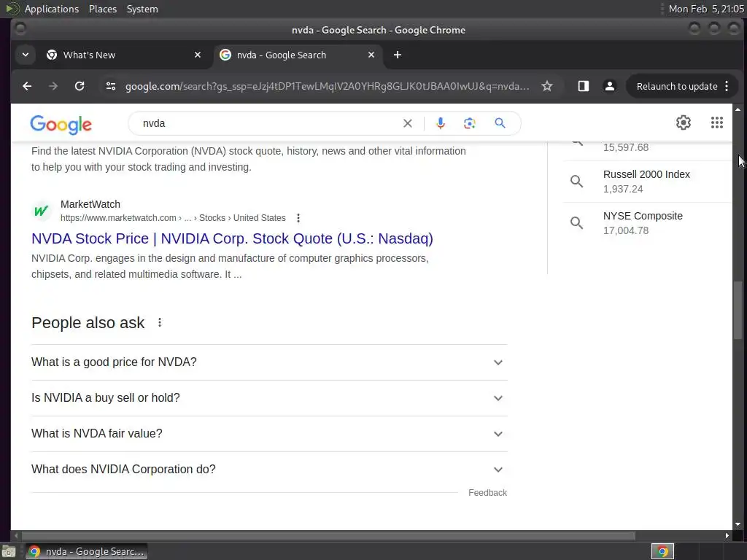Open Google quick settings gear
Screen dimensions: 747x560
point(683,122)
